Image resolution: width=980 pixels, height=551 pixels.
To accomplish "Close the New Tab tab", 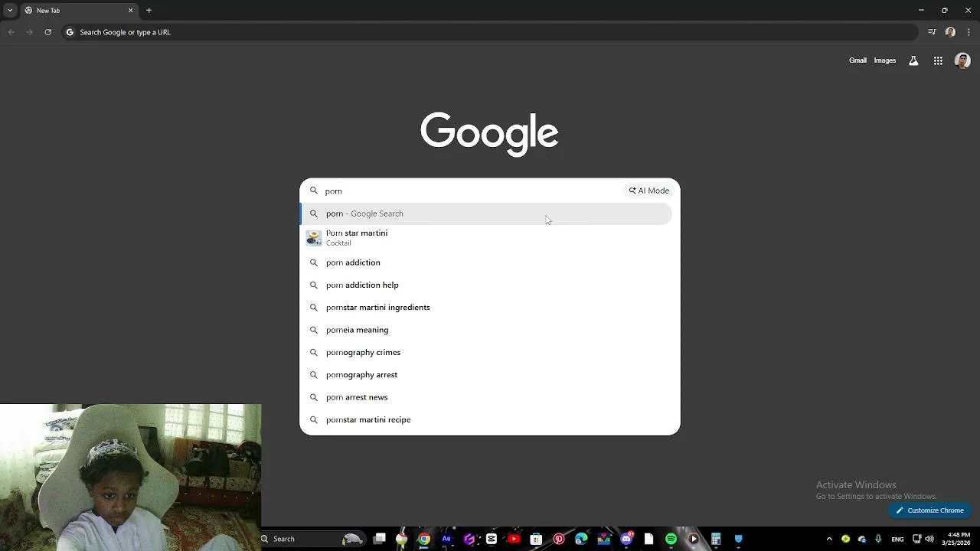I will tap(130, 10).
